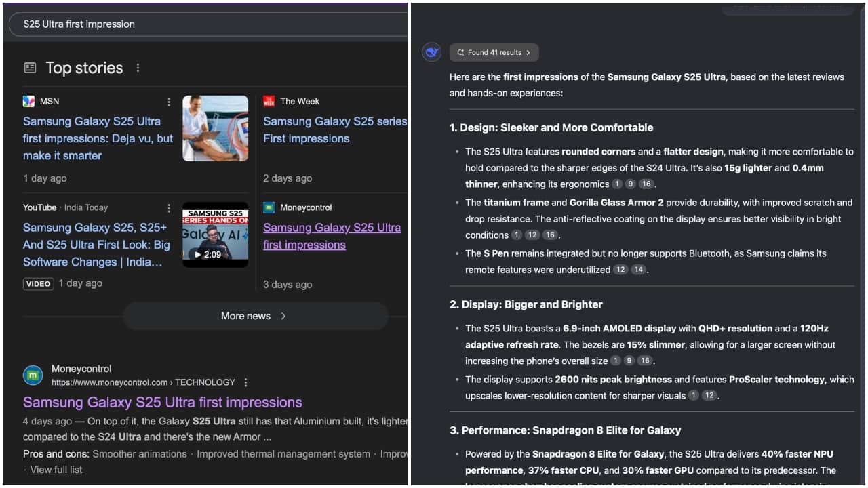868x488 pixels.
Task: Play the 2:09 India Today video thumbnail
Action: (x=216, y=235)
